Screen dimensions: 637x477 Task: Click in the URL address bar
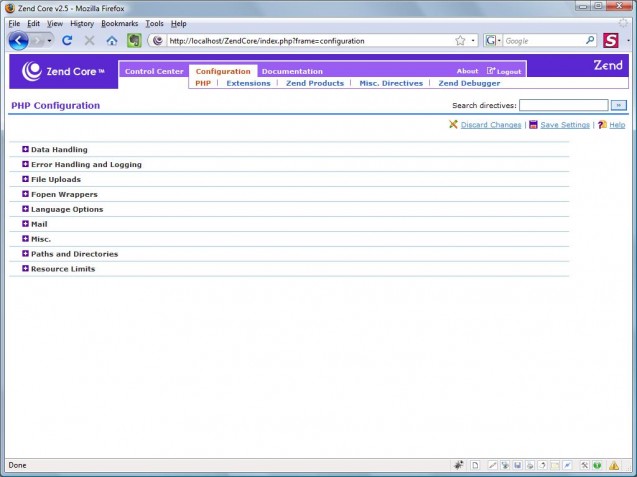(309, 41)
